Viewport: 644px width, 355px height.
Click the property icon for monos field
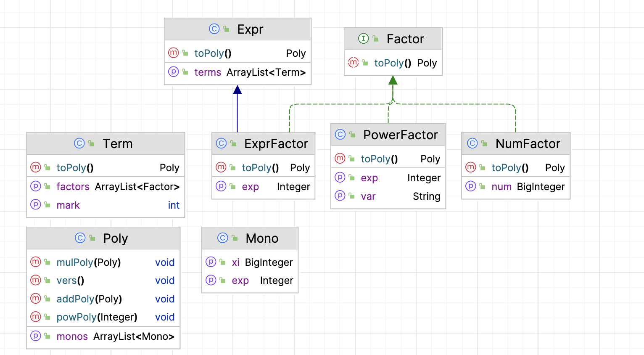36,336
